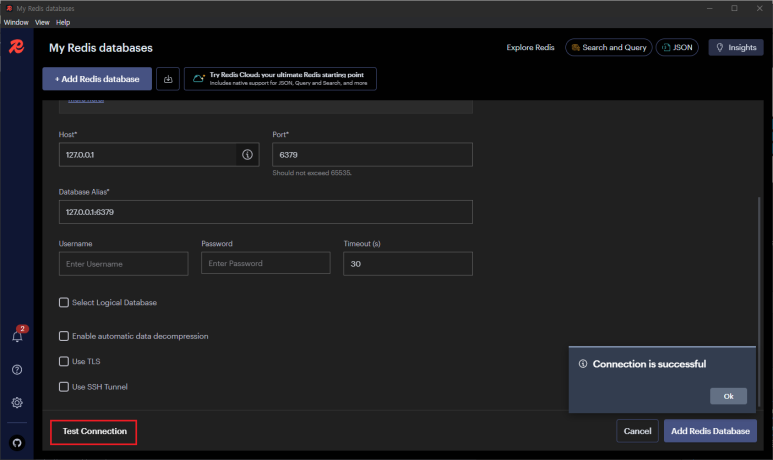Click the Redis logo in the sidebar
The height and width of the screenshot is (460, 773).
pos(16,47)
